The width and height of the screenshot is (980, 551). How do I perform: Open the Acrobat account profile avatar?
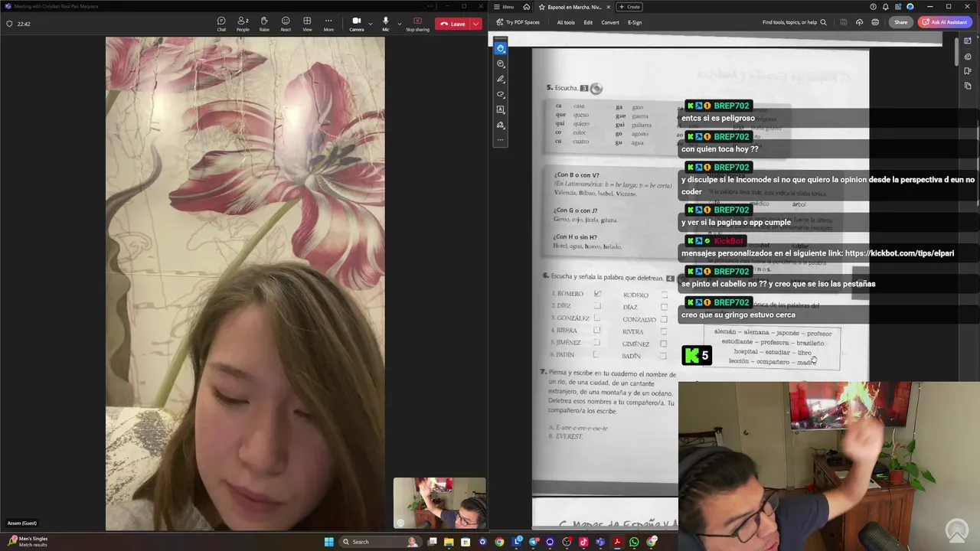point(910,7)
